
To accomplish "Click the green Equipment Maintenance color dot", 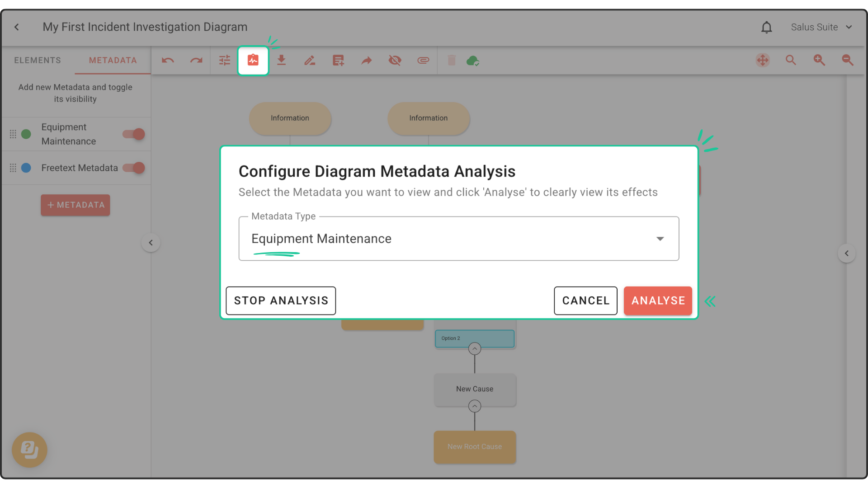I will 26,134.
